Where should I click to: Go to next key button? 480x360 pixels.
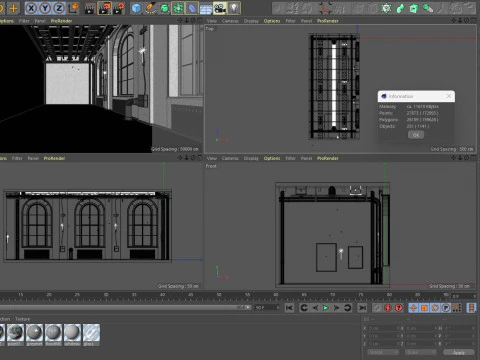click(347, 308)
